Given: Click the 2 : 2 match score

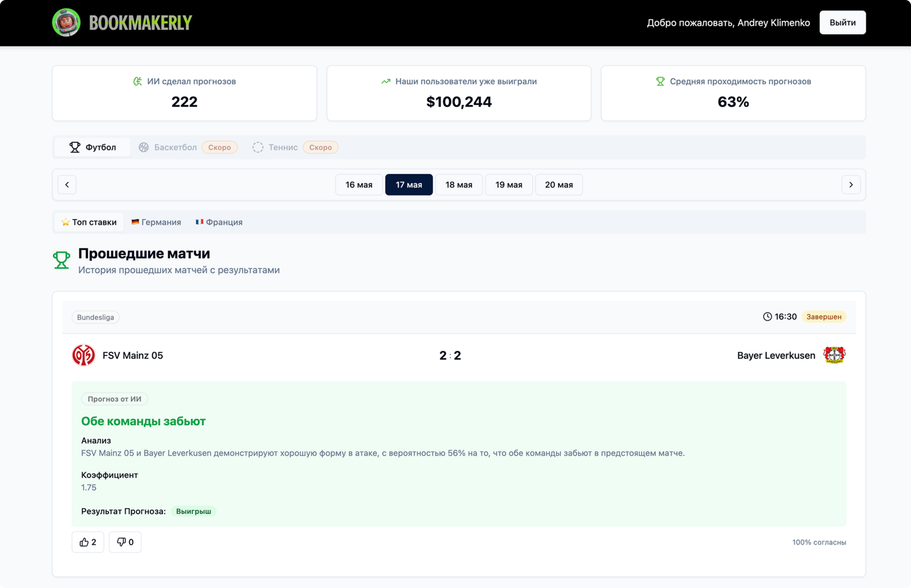Looking at the screenshot, I should coord(450,356).
